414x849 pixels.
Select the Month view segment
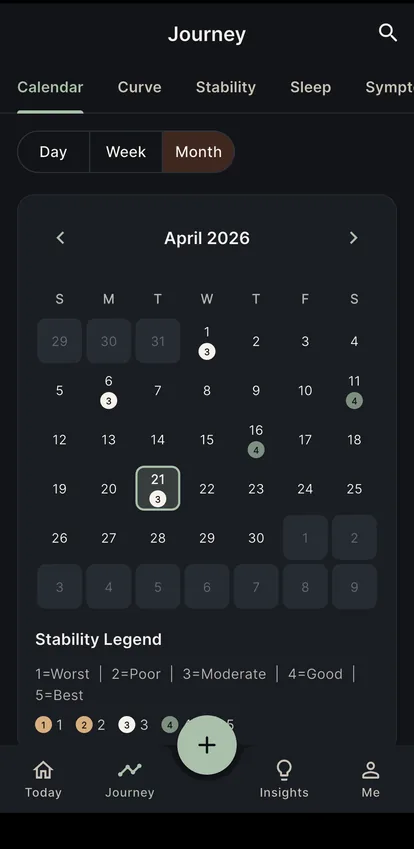point(198,152)
